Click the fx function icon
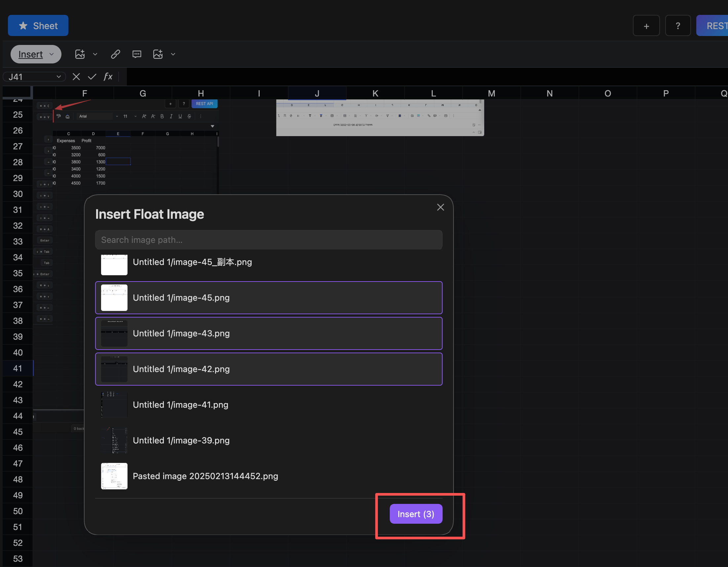Screen dimensions: 728x567 [x=108, y=77]
